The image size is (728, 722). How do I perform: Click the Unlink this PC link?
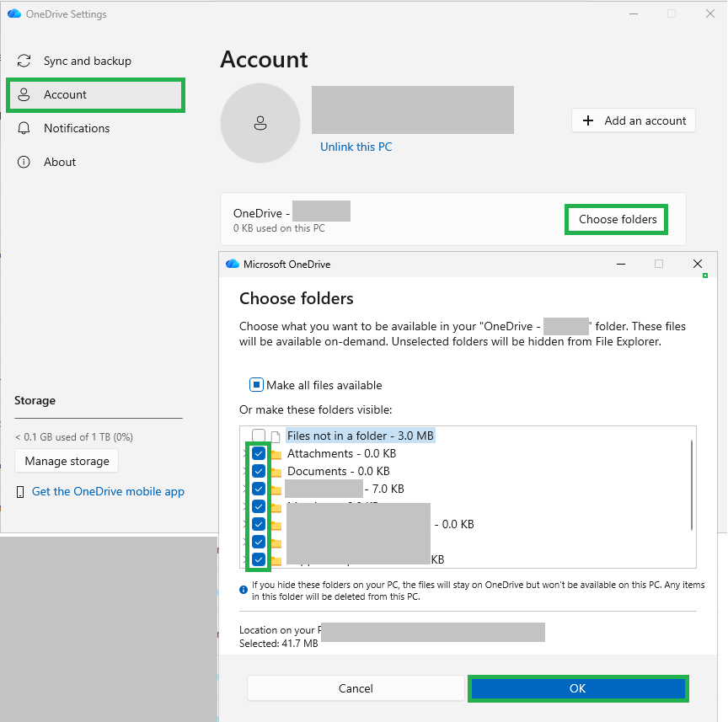point(356,147)
